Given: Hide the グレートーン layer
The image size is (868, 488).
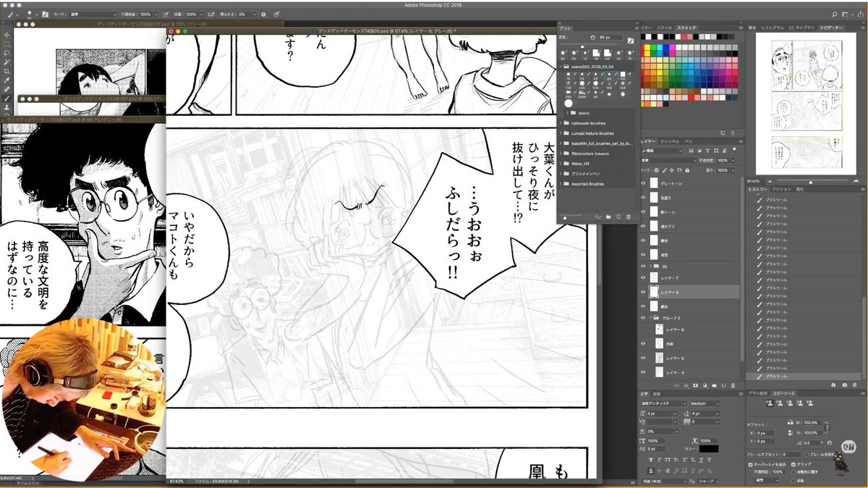Looking at the screenshot, I should [642, 183].
